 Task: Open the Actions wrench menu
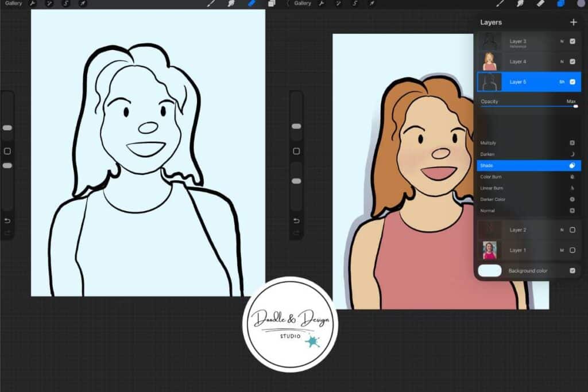tap(322, 3)
